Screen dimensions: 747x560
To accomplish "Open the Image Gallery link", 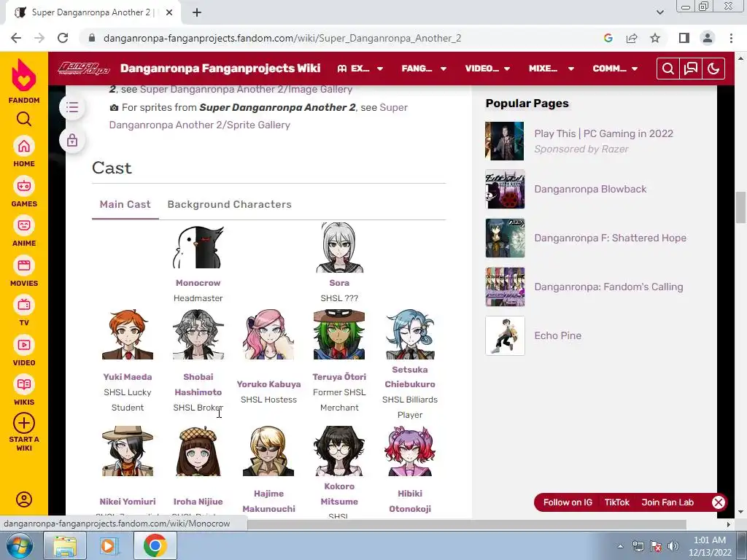I will pyautogui.click(x=246, y=89).
